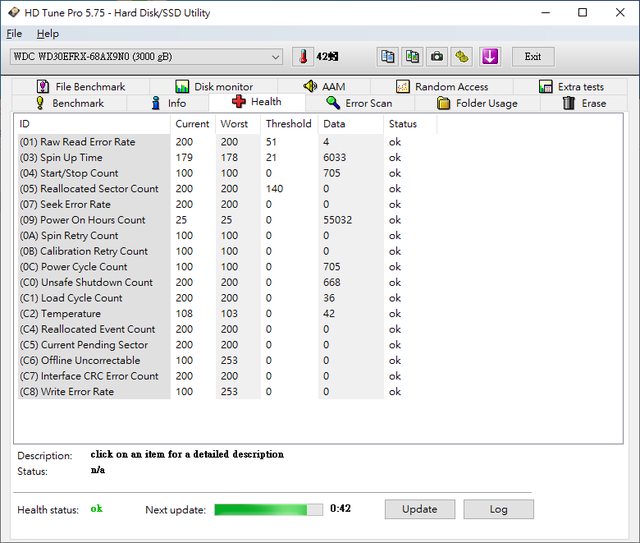
Task: Go to the Disk monitor tab
Action: [214, 87]
